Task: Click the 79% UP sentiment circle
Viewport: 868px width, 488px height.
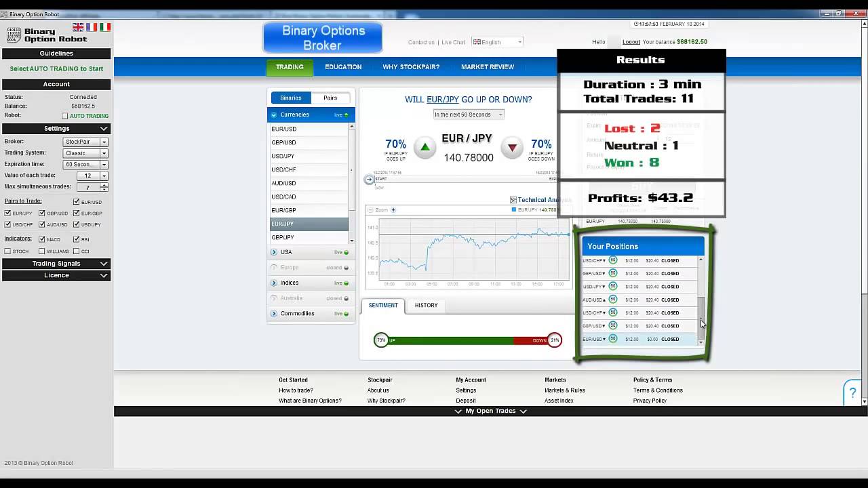Action: 381,340
